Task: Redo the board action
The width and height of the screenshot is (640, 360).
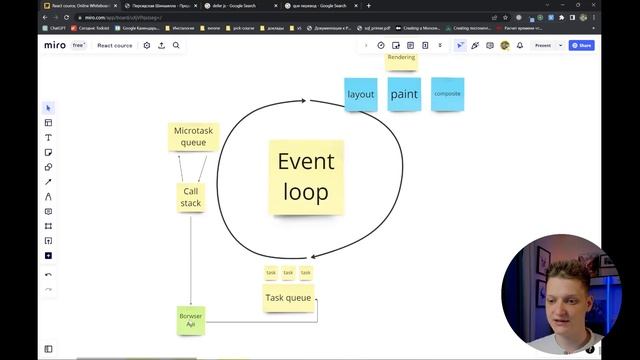Action: (49, 289)
